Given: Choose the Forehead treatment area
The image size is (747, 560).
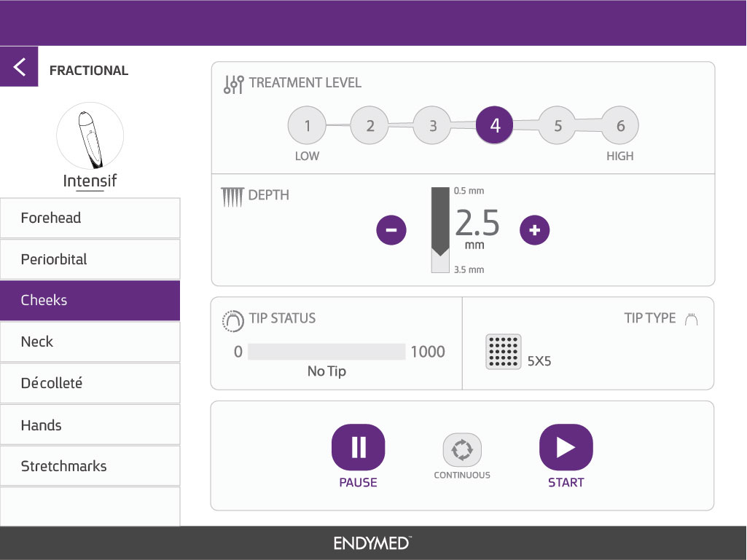Looking at the screenshot, I should click(x=90, y=218).
